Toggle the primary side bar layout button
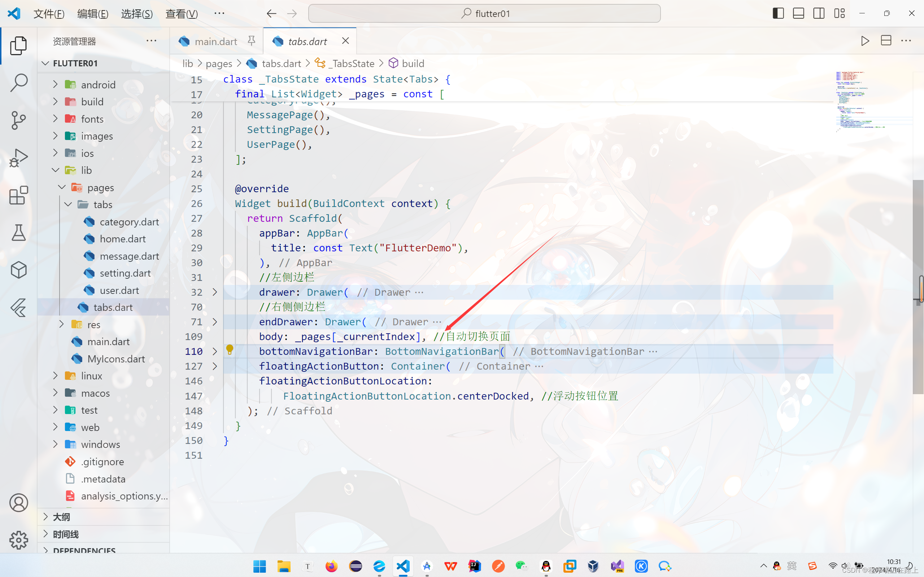Image resolution: width=924 pixels, height=577 pixels. [x=778, y=13]
